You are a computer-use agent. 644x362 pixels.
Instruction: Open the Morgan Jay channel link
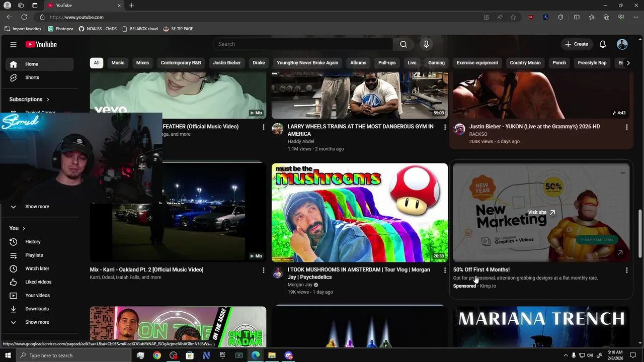pyautogui.click(x=300, y=285)
